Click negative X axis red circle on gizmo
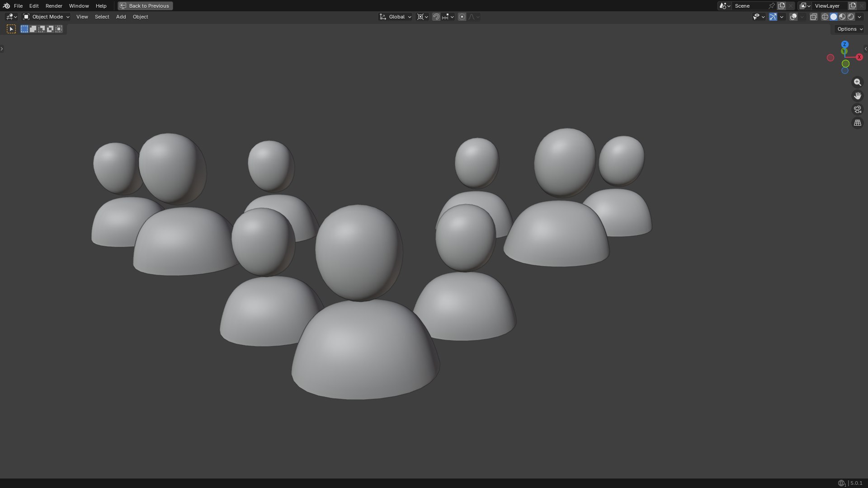This screenshot has width=868, height=488. tap(830, 57)
